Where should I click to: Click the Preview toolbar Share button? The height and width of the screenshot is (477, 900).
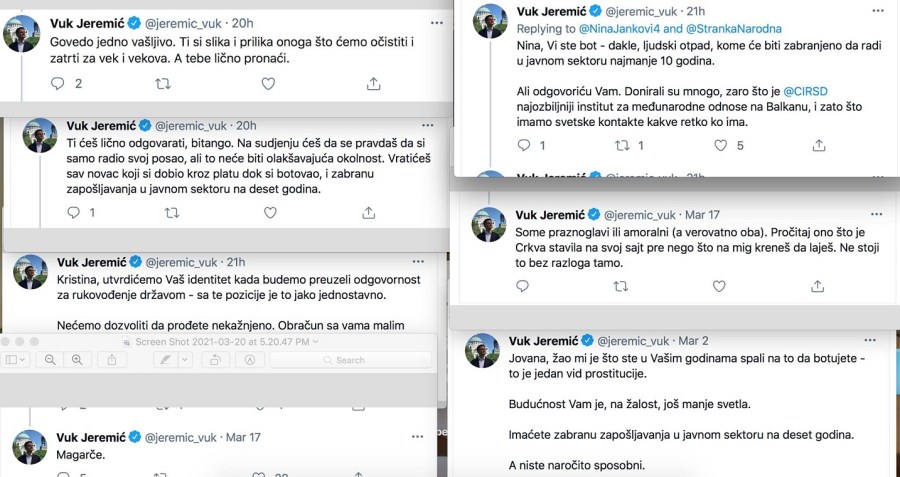(x=111, y=359)
